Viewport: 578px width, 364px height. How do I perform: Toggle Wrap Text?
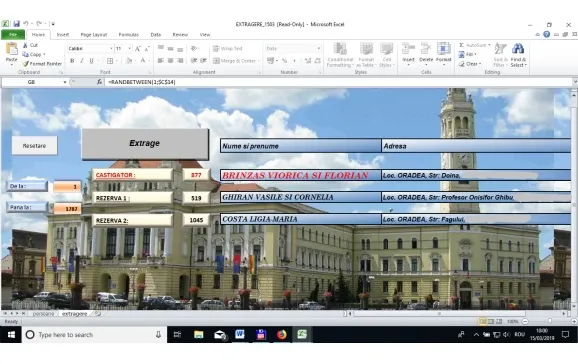(x=228, y=48)
